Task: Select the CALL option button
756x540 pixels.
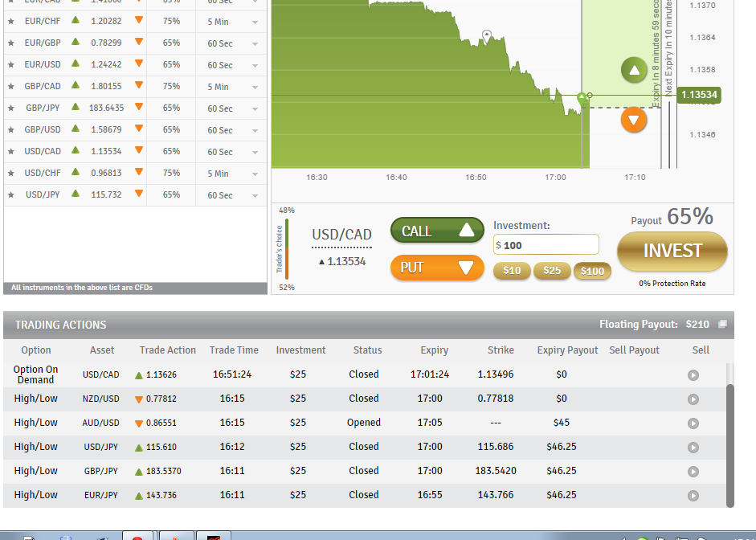Action: point(437,231)
